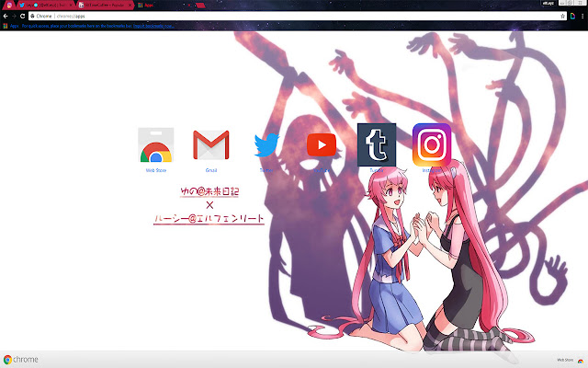Switch to the pinned Instagram tab
The width and height of the screenshot is (588, 368).
coord(9,6)
